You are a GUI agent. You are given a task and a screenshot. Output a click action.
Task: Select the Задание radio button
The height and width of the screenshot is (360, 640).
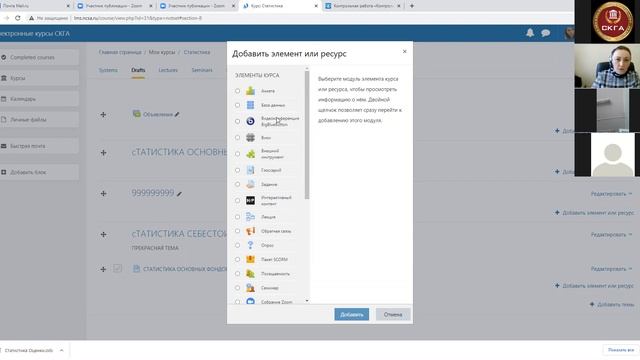click(238, 184)
